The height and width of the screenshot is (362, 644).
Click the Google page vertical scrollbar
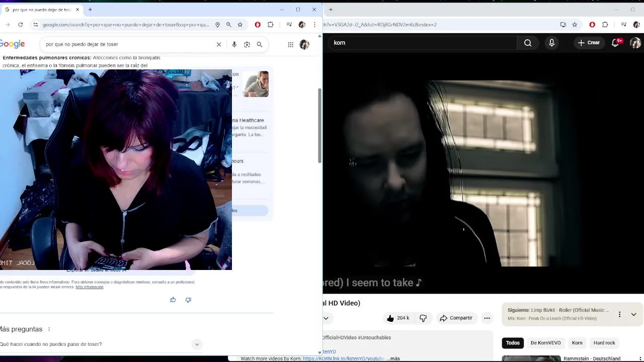(x=319, y=126)
